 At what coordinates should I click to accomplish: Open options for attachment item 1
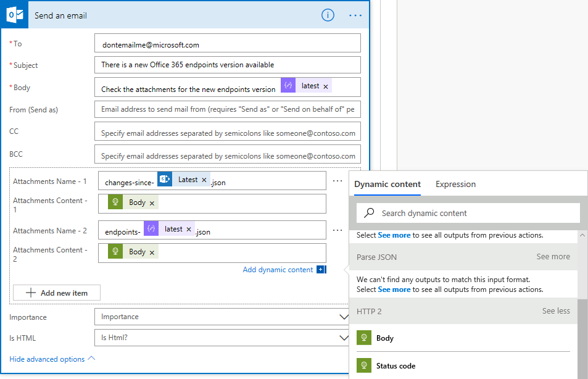tap(337, 181)
